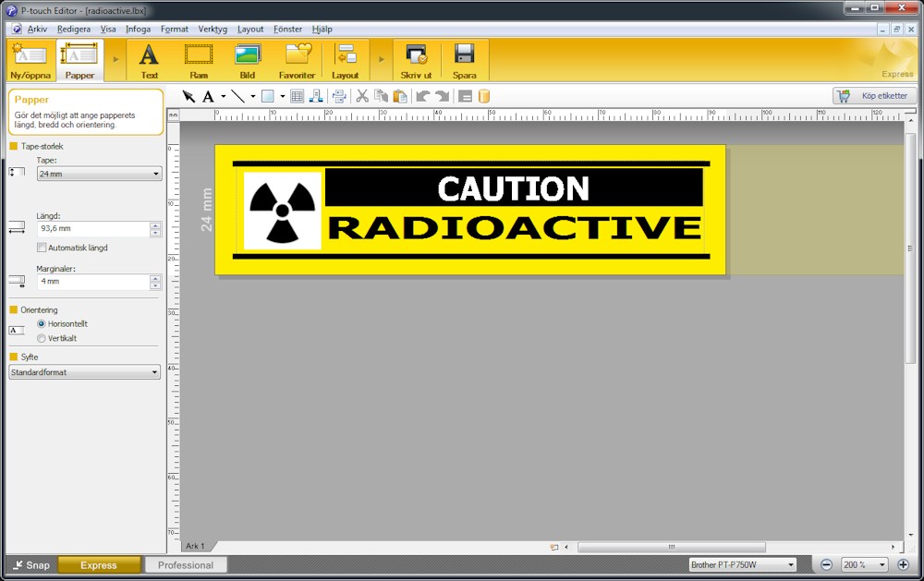Insert a table with the grid icon
Viewport: 924px width, 581px height.
point(297,96)
